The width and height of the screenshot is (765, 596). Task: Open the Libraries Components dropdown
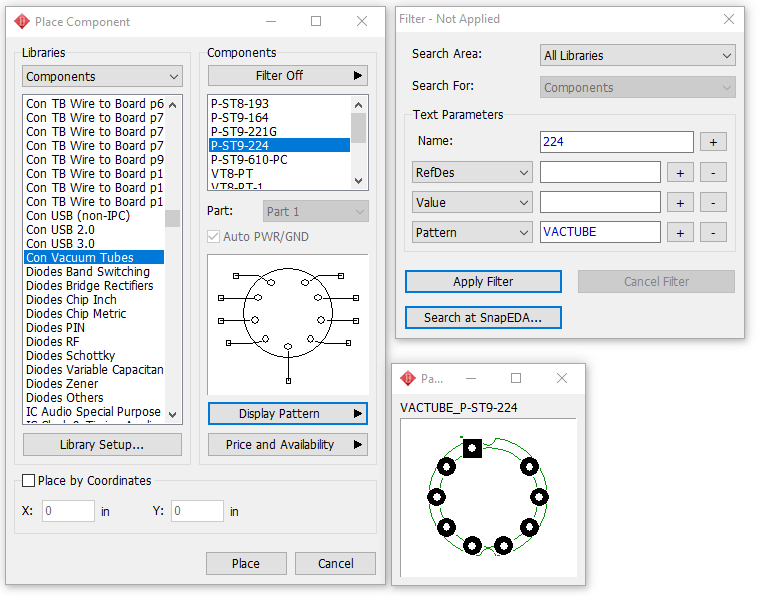[102, 77]
